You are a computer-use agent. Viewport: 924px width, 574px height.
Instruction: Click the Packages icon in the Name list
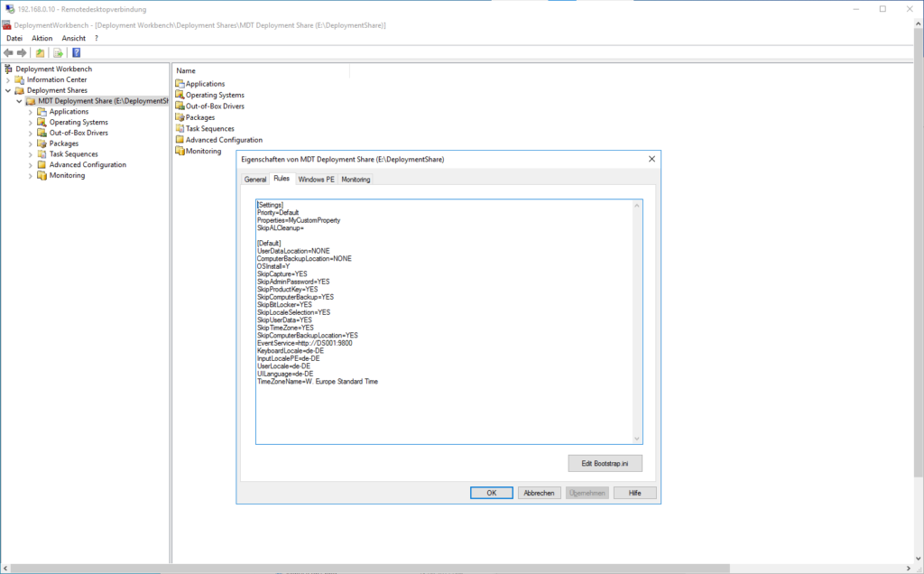(180, 117)
